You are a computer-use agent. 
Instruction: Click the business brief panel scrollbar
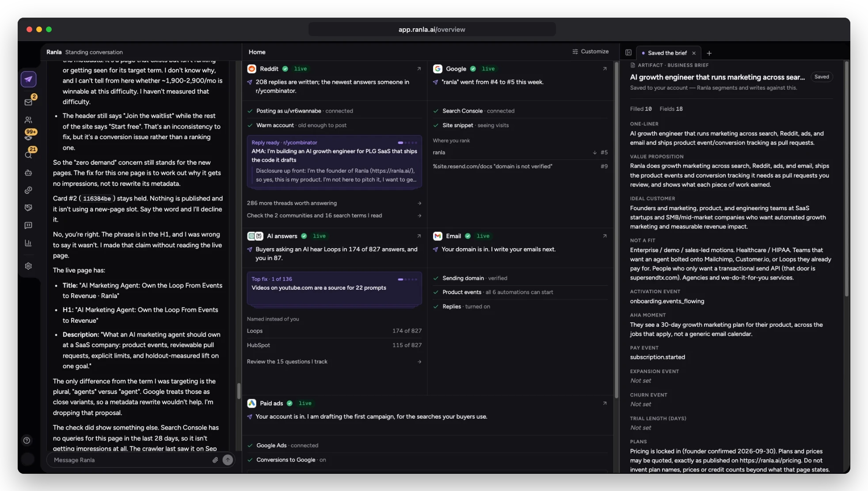pos(847,179)
